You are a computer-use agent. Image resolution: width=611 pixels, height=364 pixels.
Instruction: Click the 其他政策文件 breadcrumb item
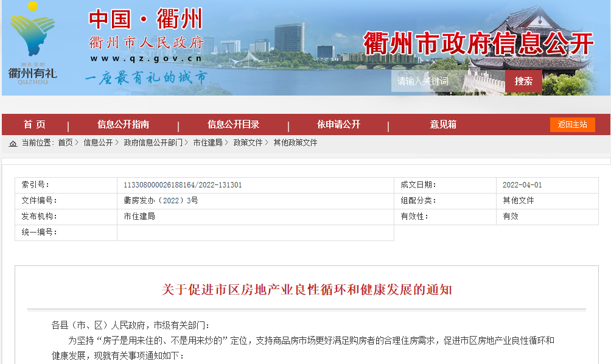point(295,142)
